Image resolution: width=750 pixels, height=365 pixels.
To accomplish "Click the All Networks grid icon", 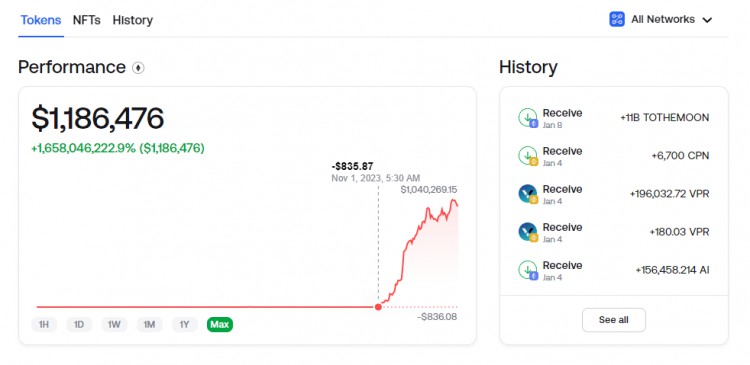I will (x=617, y=20).
